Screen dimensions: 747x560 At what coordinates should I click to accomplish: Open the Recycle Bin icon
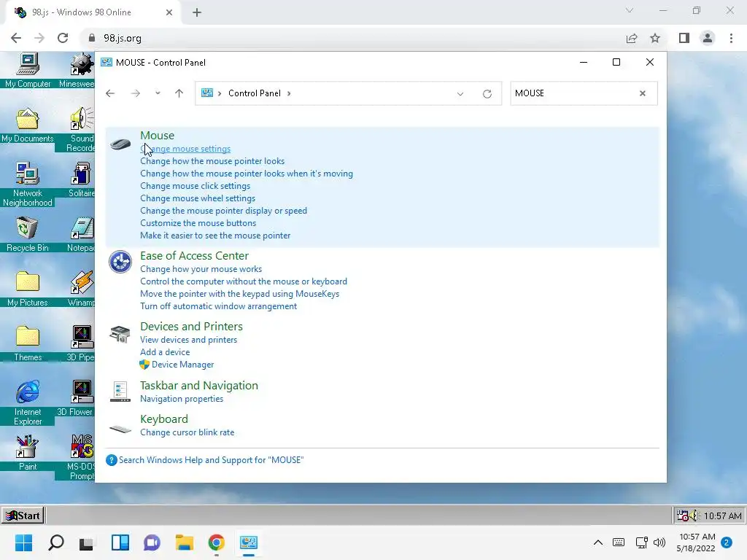[x=28, y=234]
